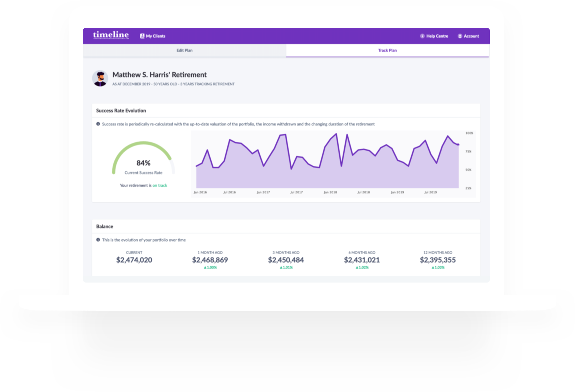Click the current balance $2,474,020
This screenshot has height=392, width=575.
click(x=134, y=260)
